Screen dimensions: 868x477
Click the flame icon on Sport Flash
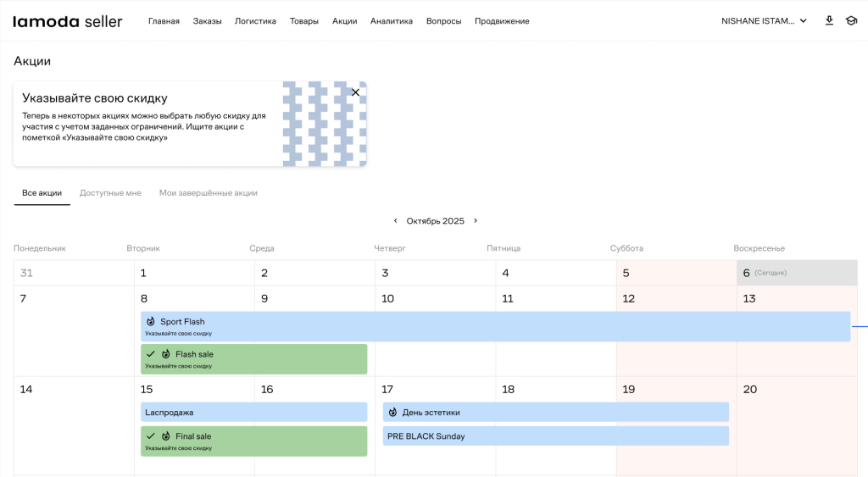pyautogui.click(x=151, y=322)
